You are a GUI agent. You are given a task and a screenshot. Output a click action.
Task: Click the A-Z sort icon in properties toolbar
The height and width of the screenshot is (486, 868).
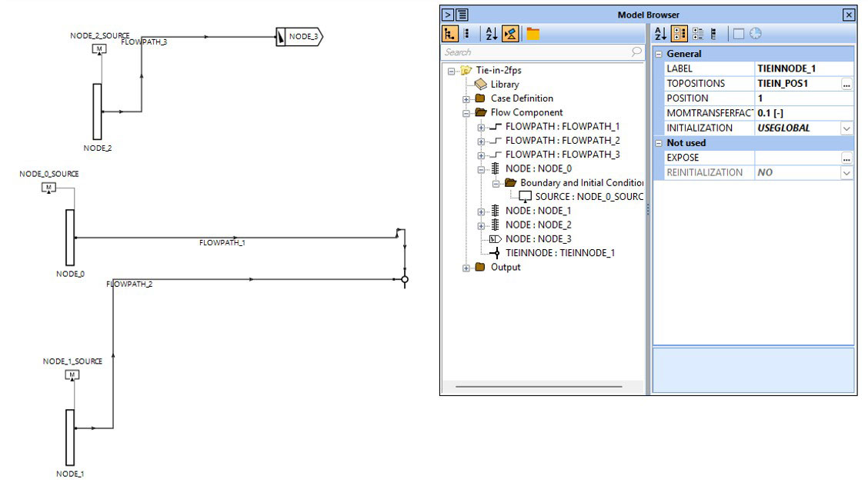click(x=660, y=34)
